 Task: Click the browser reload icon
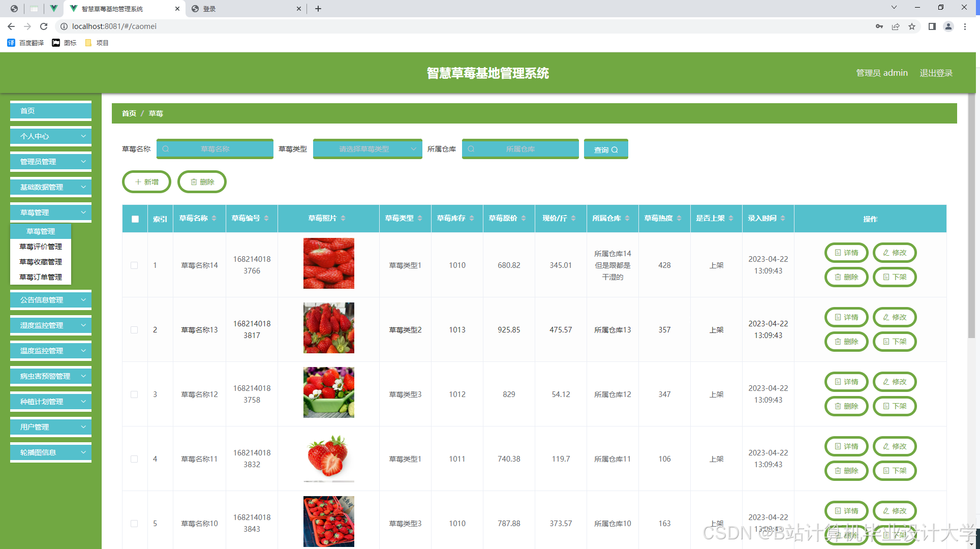pyautogui.click(x=44, y=26)
